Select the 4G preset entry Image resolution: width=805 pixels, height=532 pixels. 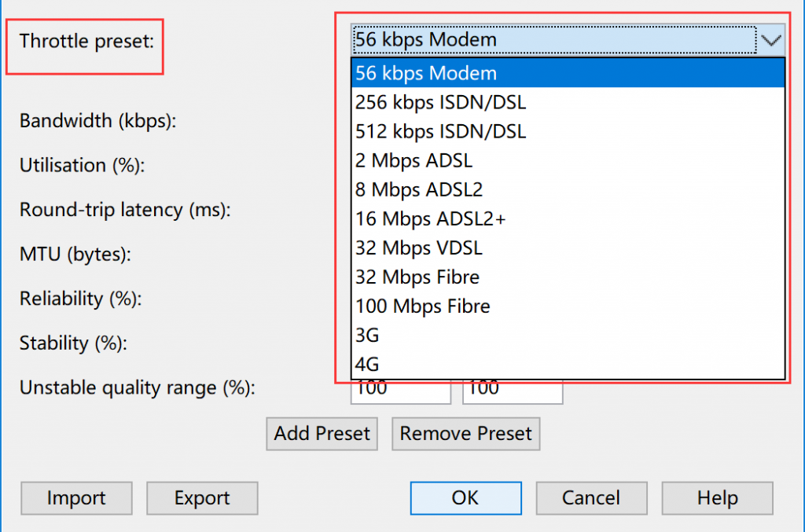568,365
